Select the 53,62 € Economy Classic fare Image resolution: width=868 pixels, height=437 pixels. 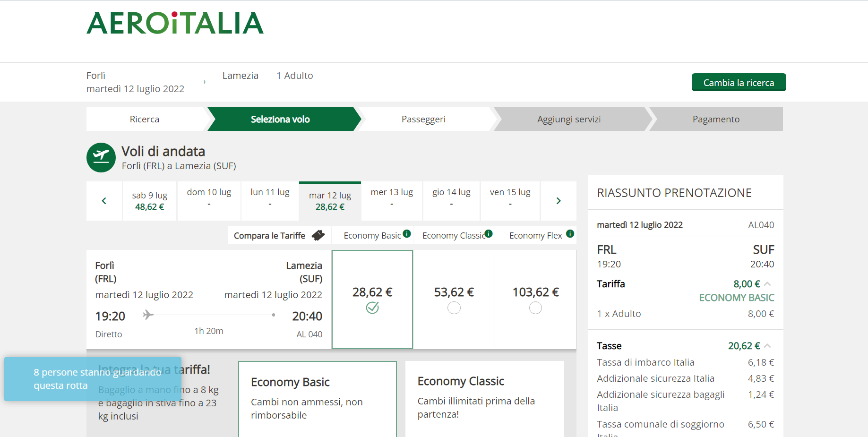coord(454,300)
